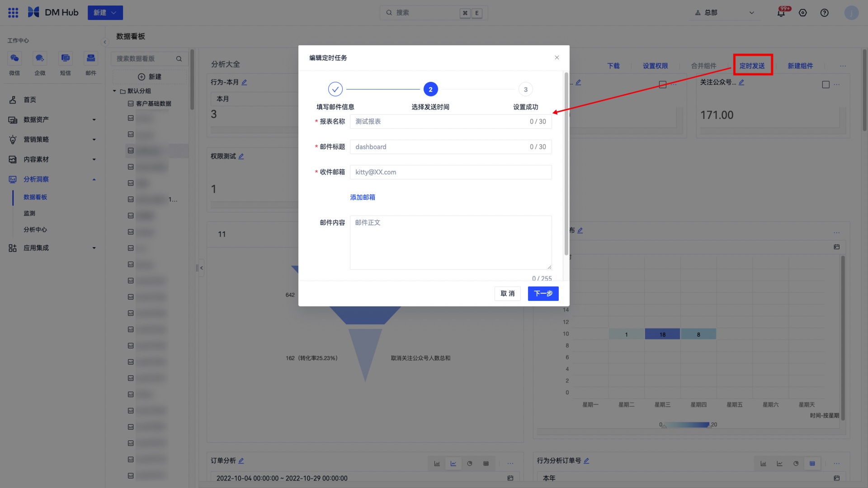868x488 pixels.
Task: Click 新建组件 in the dashboard toolbar
Action: (x=801, y=66)
